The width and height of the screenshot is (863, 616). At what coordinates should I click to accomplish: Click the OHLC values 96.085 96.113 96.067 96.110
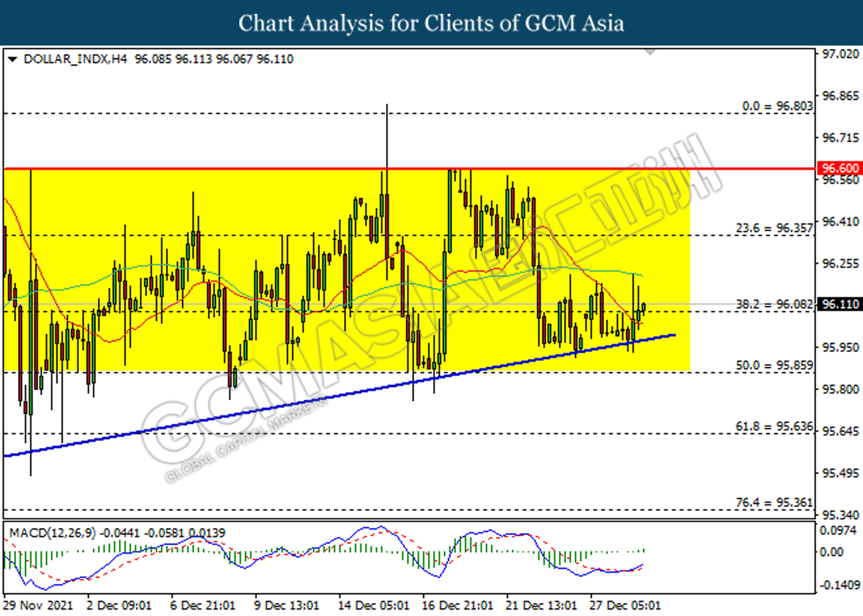click(214, 59)
